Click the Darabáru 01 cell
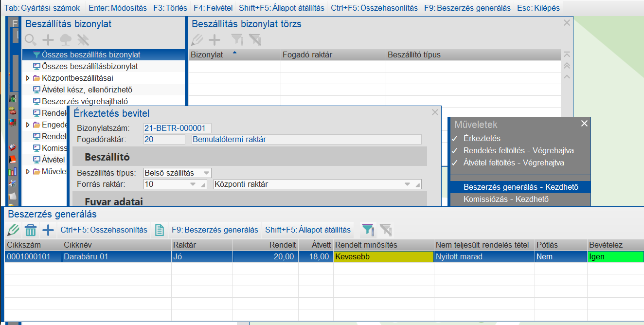644x325 pixels. tap(116, 256)
